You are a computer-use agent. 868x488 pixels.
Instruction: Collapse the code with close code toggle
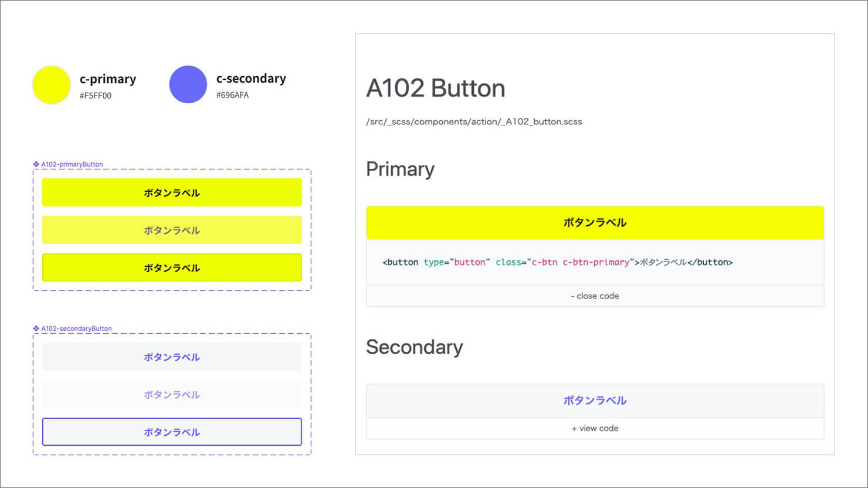point(595,296)
